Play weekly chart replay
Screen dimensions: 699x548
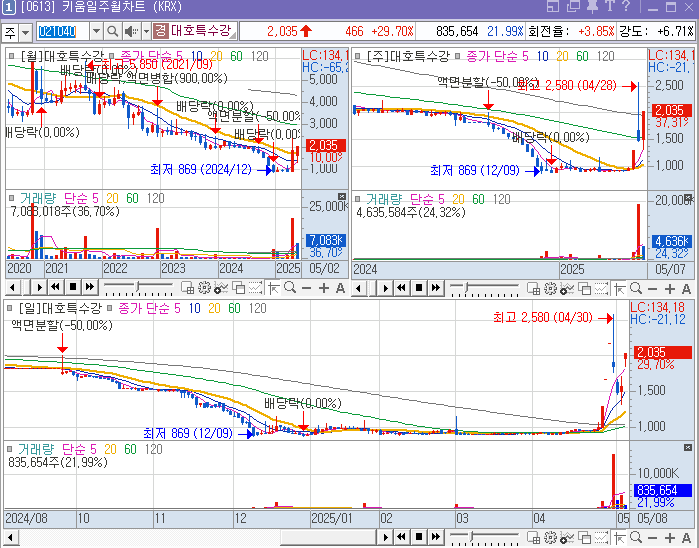pyautogui.click(x=386, y=288)
